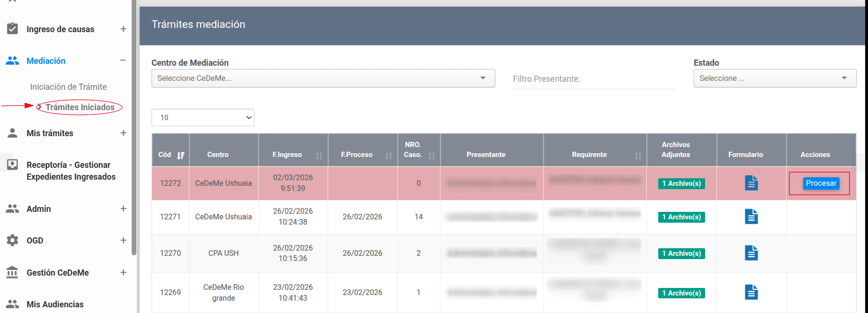Viewport: 868px width, 313px height.
Task: Open form document icon for row 12271
Action: coord(751,217)
